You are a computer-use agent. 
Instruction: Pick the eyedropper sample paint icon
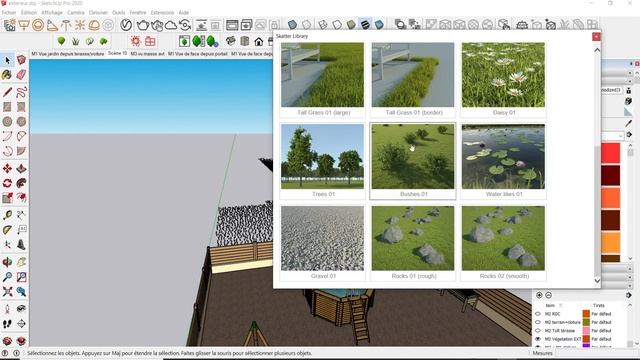click(629, 123)
